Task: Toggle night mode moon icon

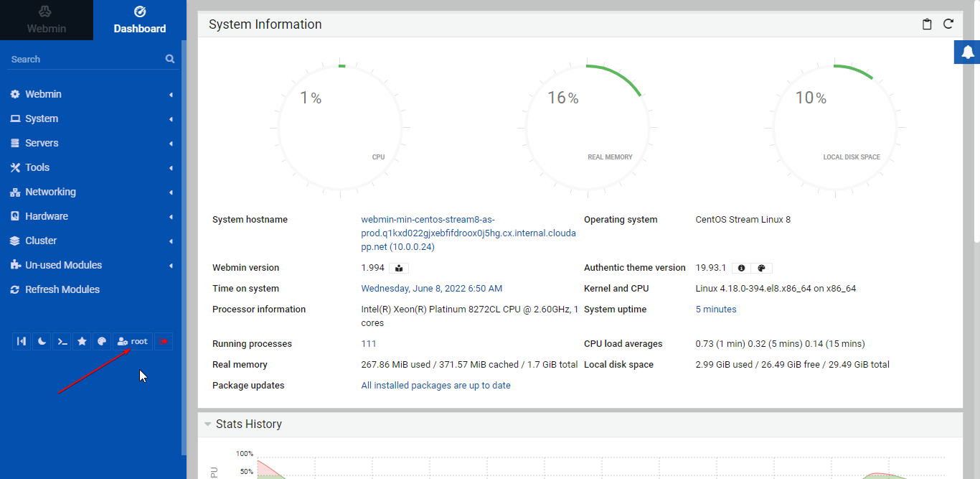Action: 42,342
